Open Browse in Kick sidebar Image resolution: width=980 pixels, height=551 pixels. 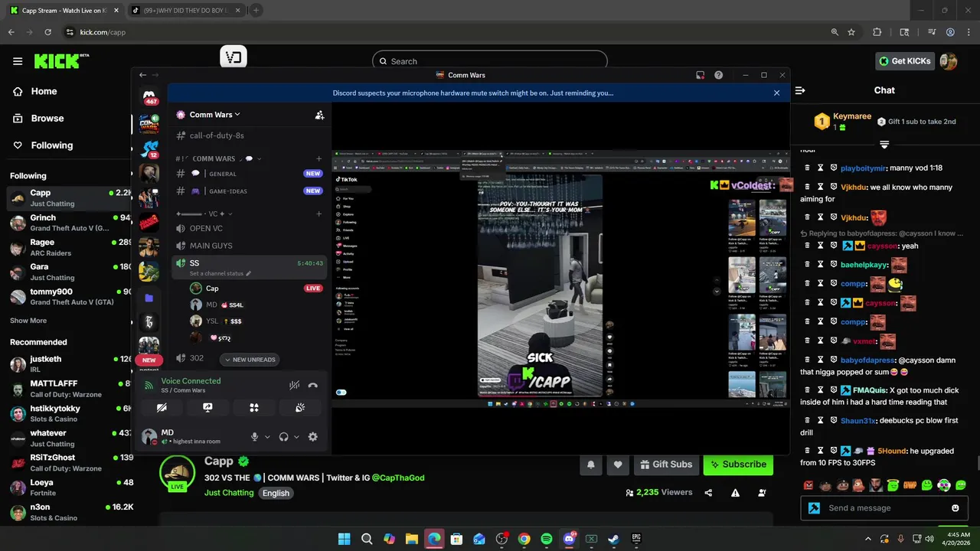[46, 118]
